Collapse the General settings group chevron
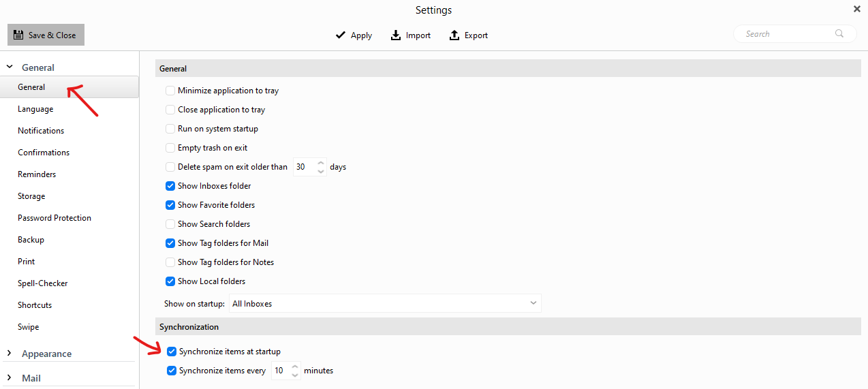 pos(10,67)
